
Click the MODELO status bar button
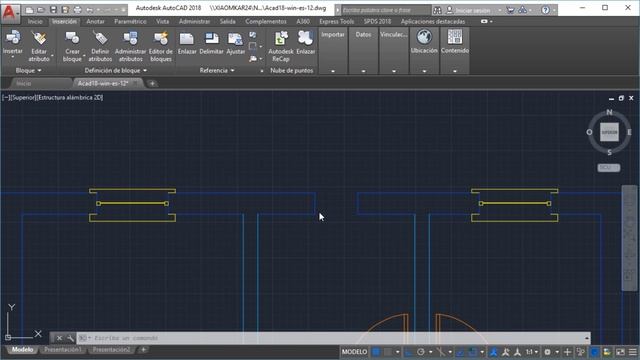pos(354,352)
